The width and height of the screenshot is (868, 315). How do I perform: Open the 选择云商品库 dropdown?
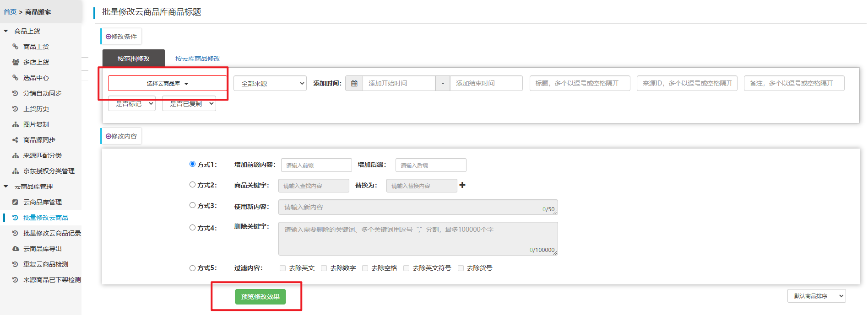(167, 84)
